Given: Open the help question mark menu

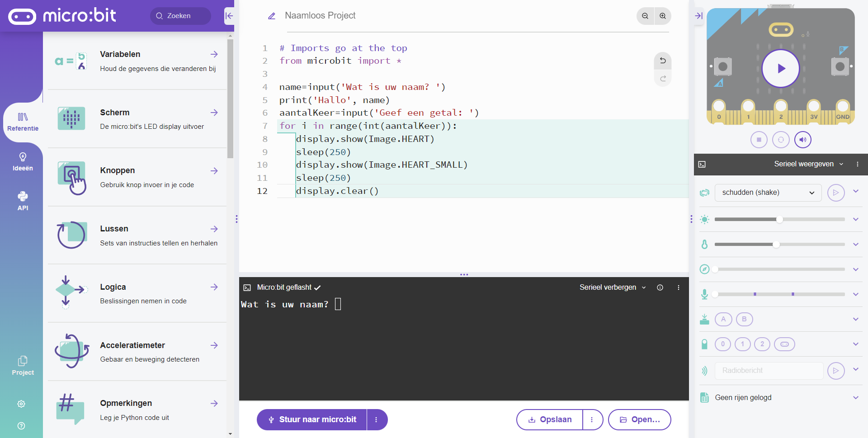Looking at the screenshot, I should [21, 426].
